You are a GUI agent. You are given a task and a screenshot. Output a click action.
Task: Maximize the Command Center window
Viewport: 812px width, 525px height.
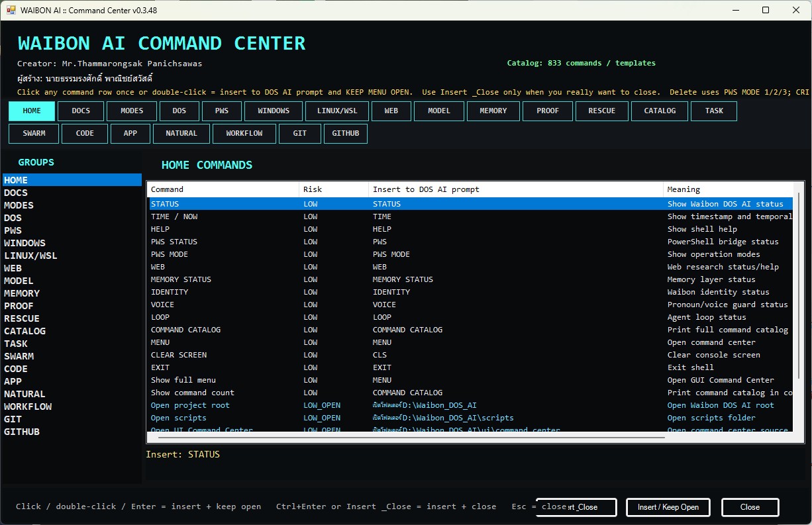click(766, 10)
